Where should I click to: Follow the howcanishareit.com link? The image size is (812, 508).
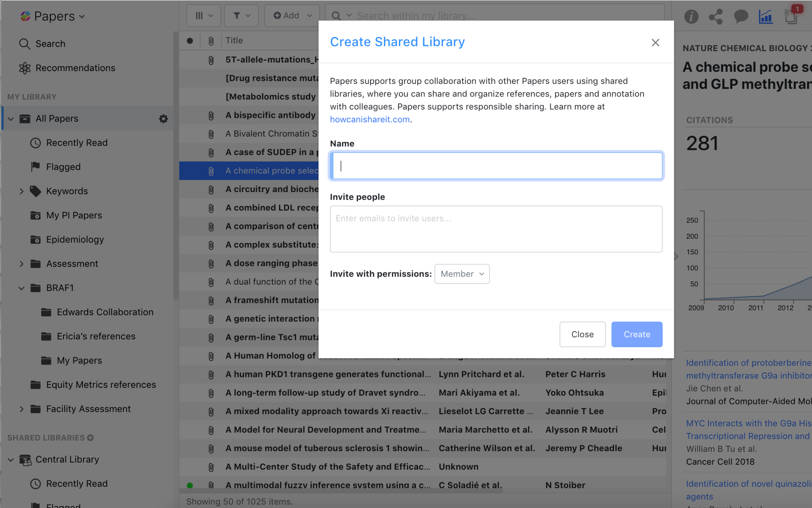tap(369, 120)
